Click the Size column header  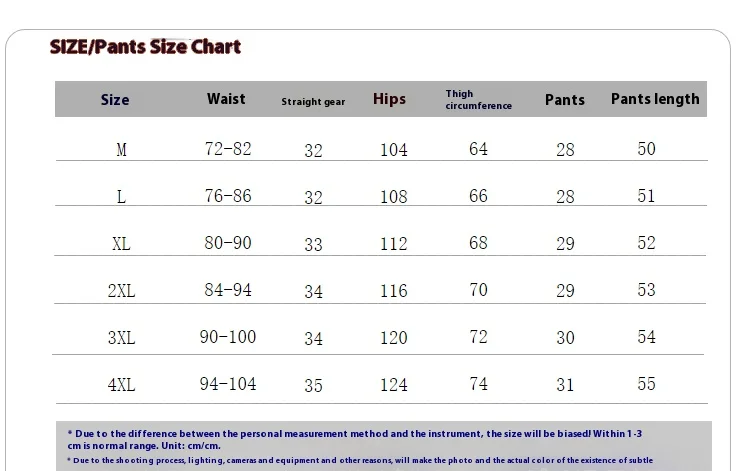click(x=115, y=99)
